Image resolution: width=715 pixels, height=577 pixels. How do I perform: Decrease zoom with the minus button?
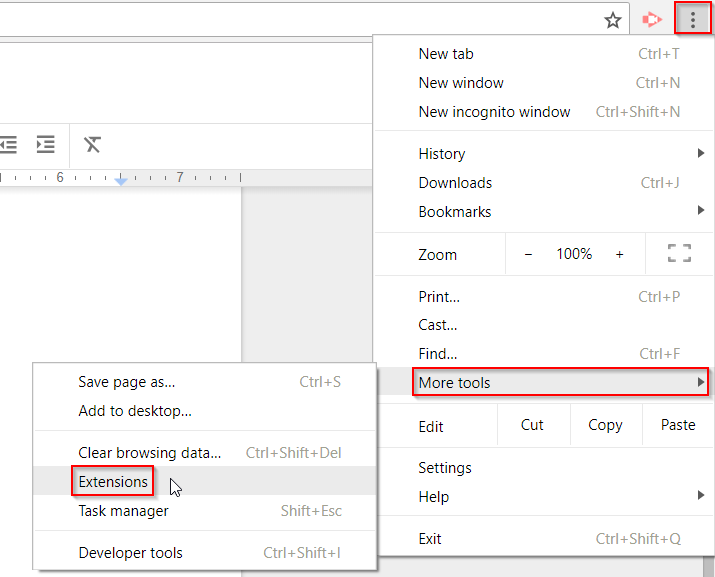[x=528, y=255]
